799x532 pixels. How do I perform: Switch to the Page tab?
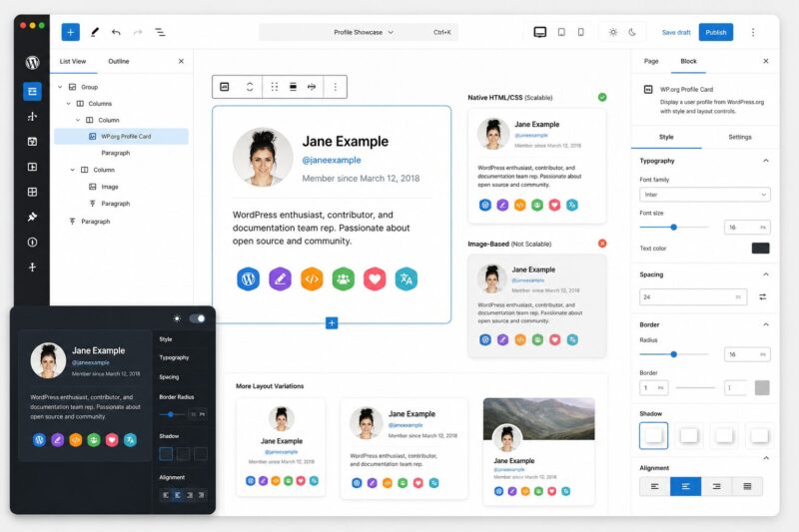[x=651, y=61]
